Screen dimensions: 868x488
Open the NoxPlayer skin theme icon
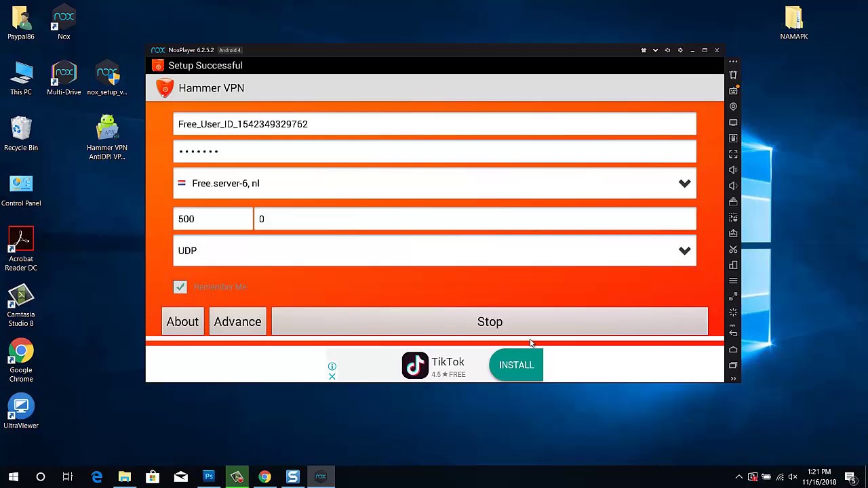click(644, 50)
